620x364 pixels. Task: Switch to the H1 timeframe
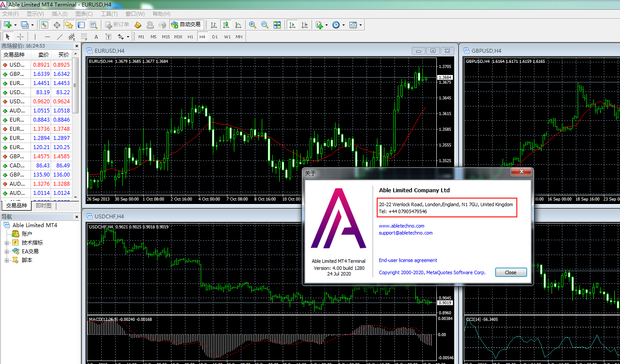[x=190, y=37]
